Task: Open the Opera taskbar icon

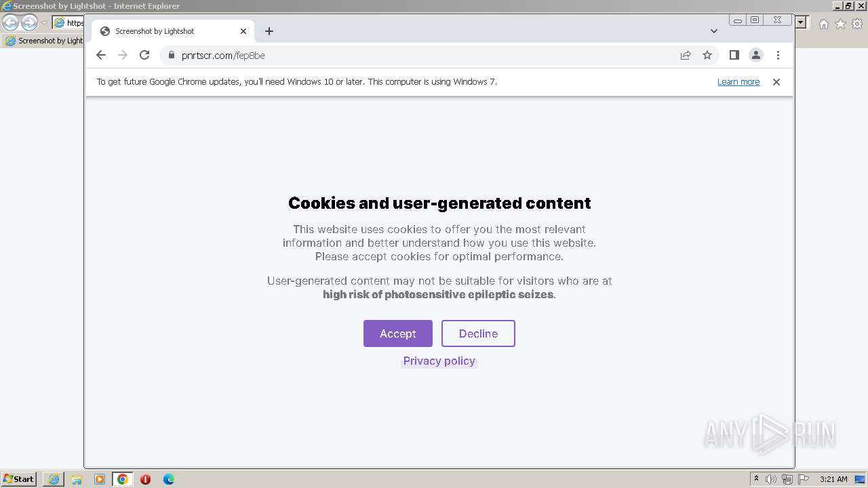Action: (145, 479)
